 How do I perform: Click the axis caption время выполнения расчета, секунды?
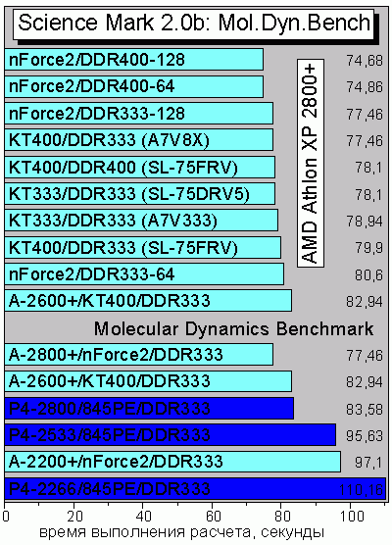coord(182,532)
